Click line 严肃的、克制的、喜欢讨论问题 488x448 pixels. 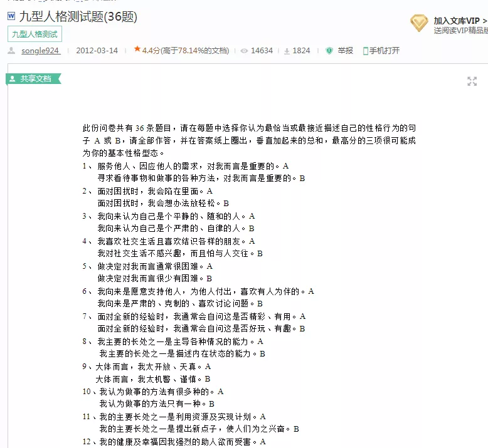pos(180,304)
